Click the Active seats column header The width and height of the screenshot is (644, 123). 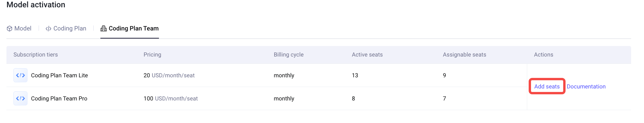(367, 54)
